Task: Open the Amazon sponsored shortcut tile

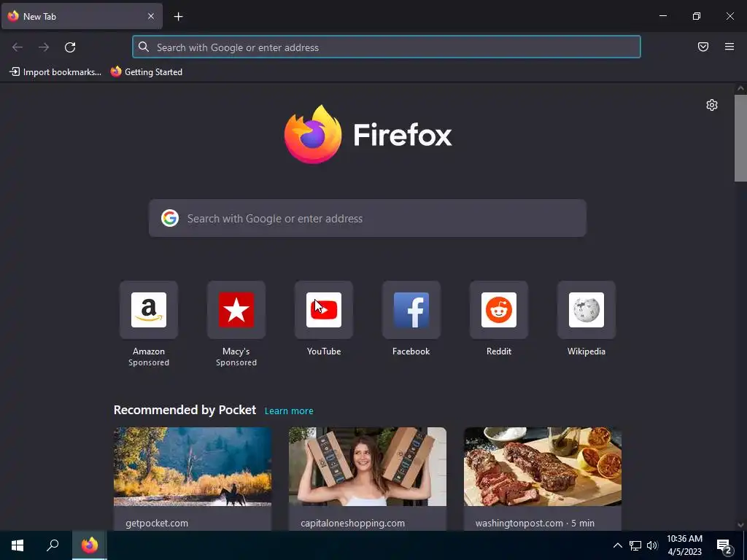Action: click(149, 310)
